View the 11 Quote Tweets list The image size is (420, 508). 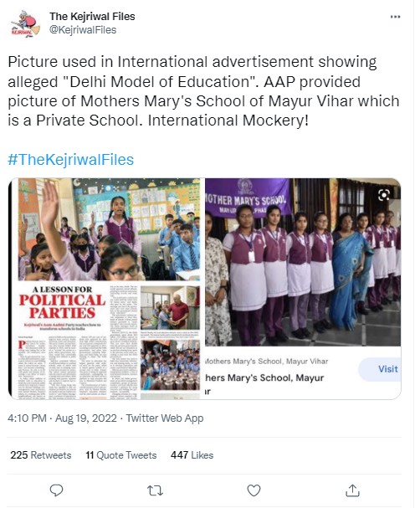(x=121, y=455)
